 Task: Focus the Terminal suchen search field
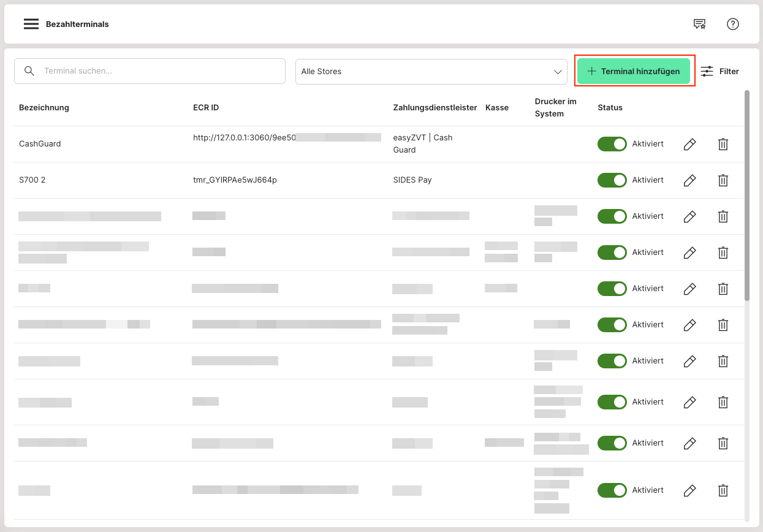coord(159,71)
